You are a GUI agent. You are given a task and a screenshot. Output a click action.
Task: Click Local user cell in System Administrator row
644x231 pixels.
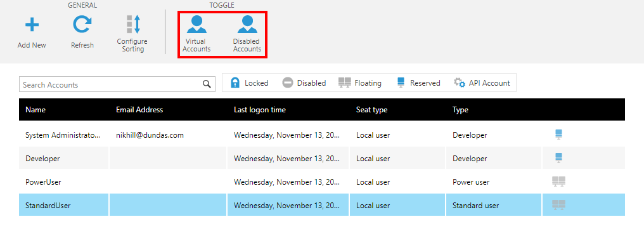pos(397,135)
